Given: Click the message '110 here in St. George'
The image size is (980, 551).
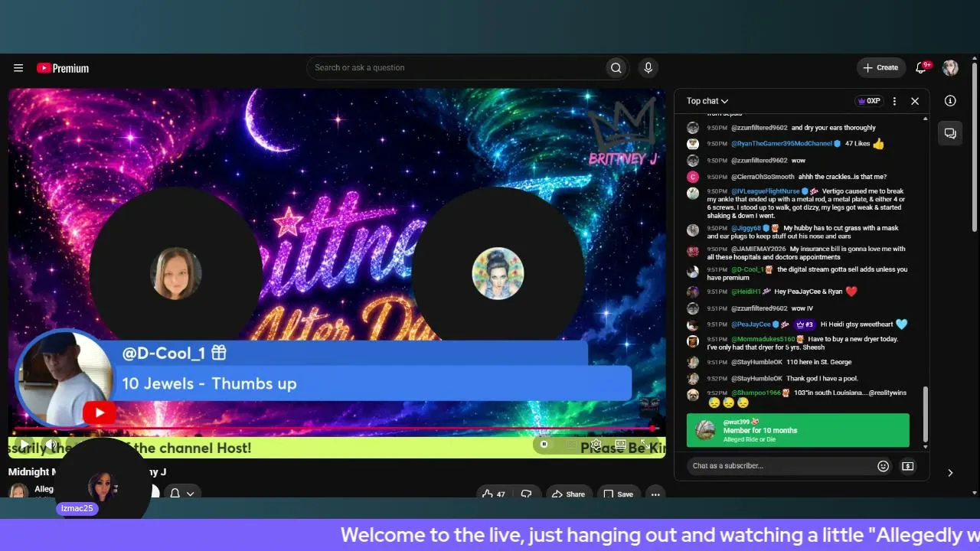Looking at the screenshot, I should pos(819,362).
